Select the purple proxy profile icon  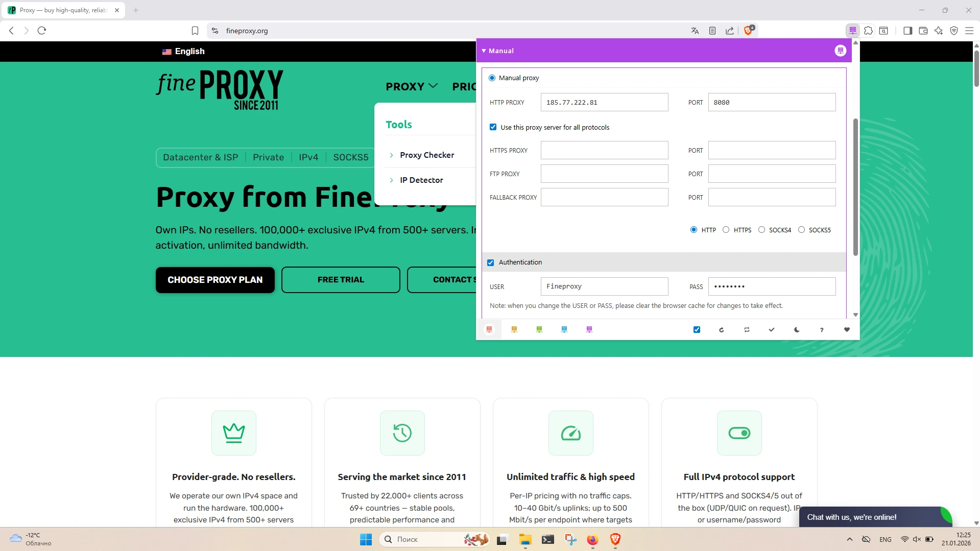click(x=589, y=329)
